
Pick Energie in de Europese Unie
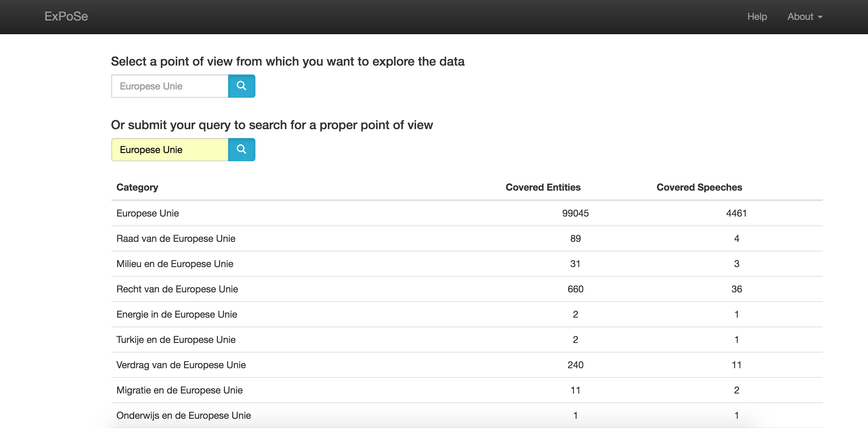coord(177,314)
